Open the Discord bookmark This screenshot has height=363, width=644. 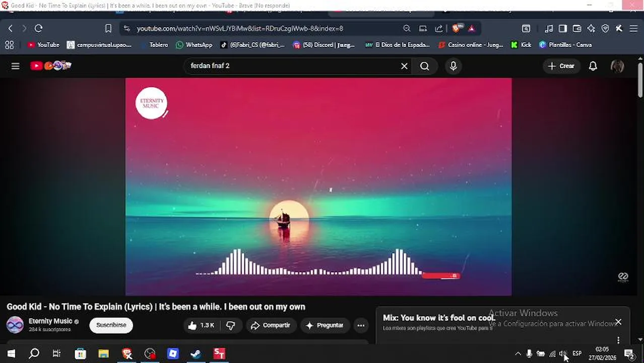(x=324, y=45)
